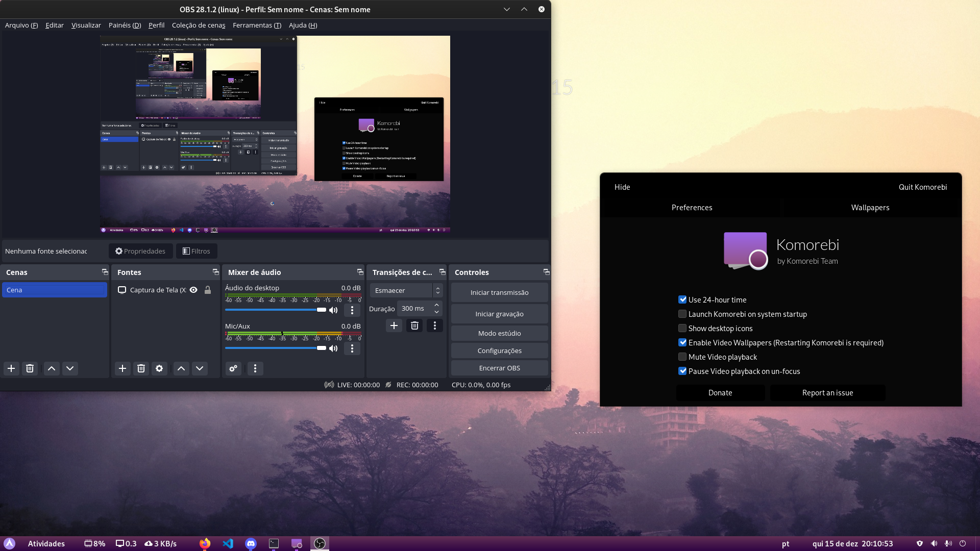Enable Show desktop icons checkbox
Image resolution: width=980 pixels, height=551 pixels.
[682, 328]
